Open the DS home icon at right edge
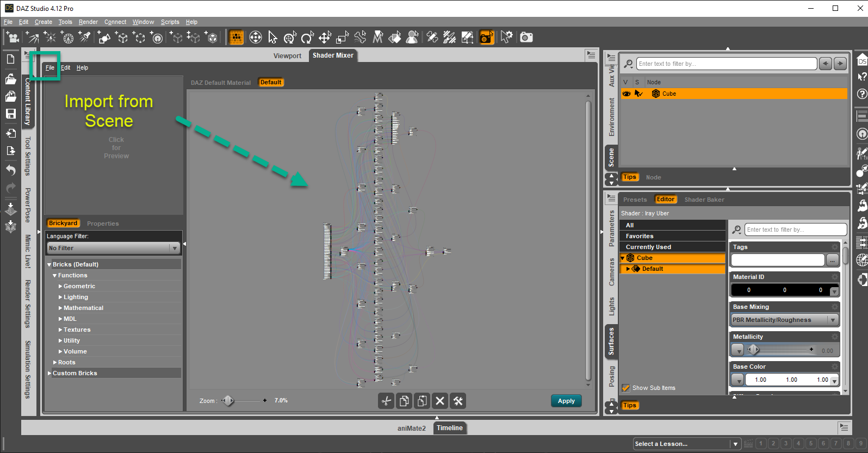This screenshot has width=868, height=453. pyautogui.click(x=862, y=59)
